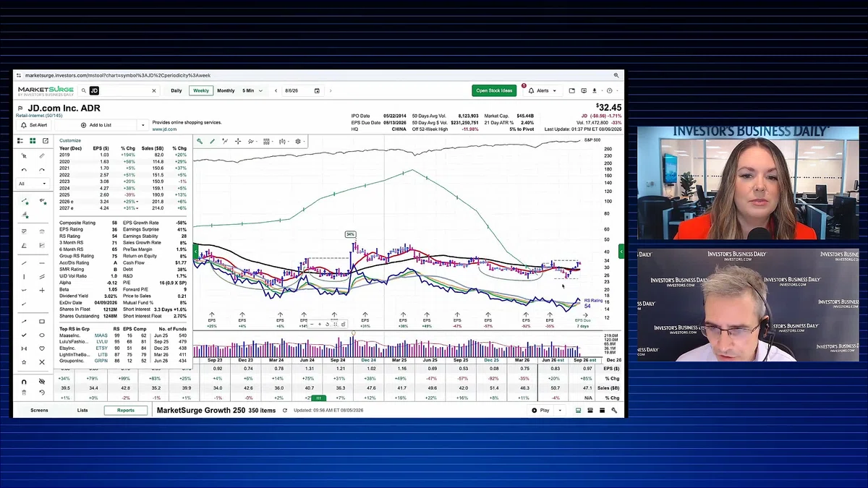Click the Add to List button

pos(97,125)
